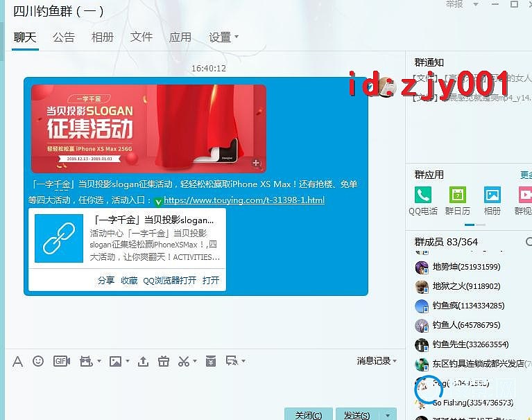Viewport: 532px width, 420px height.
Task: Open the 文件 tab
Action: pyautogui.click(x=141, y=37)
